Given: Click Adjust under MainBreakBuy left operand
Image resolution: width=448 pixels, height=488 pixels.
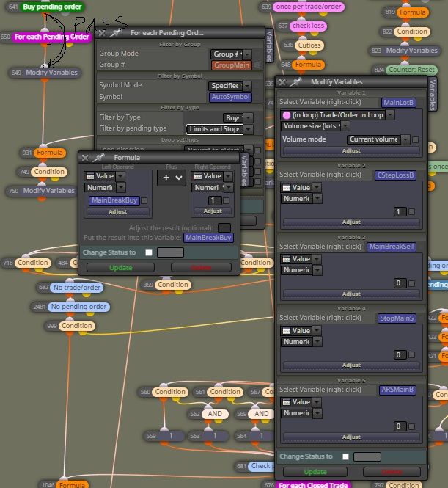Looking at the screenshot, I should click(x=118, y=211).
